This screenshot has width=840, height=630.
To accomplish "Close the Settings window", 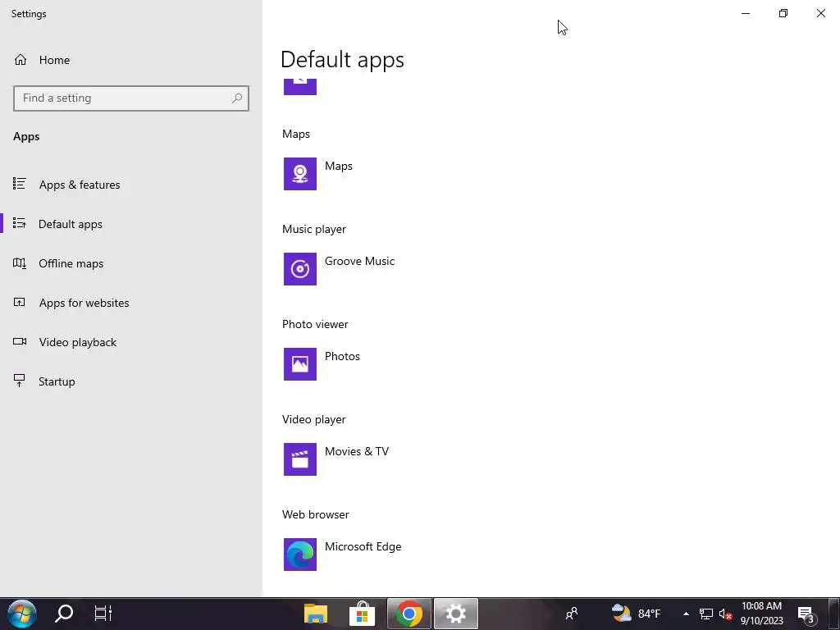I will (x=820, y=13).
